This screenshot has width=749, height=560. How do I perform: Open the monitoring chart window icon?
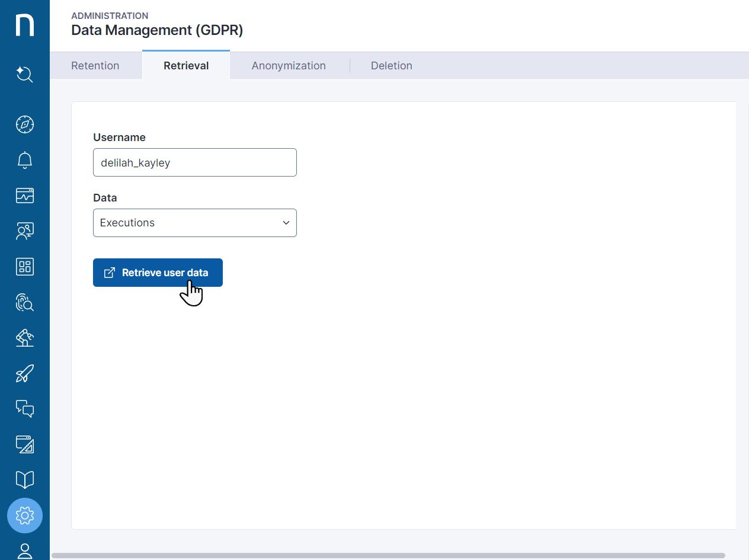[25, 196]
